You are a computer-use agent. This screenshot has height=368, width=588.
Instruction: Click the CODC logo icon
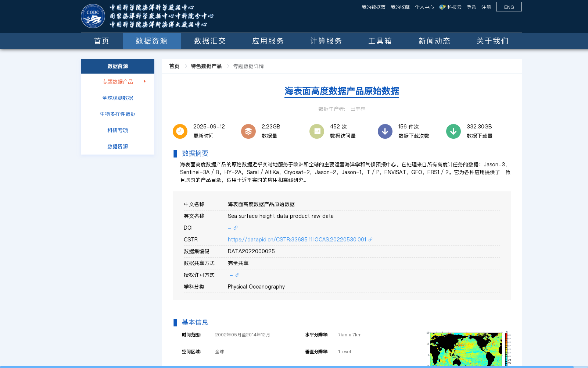click(93, 16)
